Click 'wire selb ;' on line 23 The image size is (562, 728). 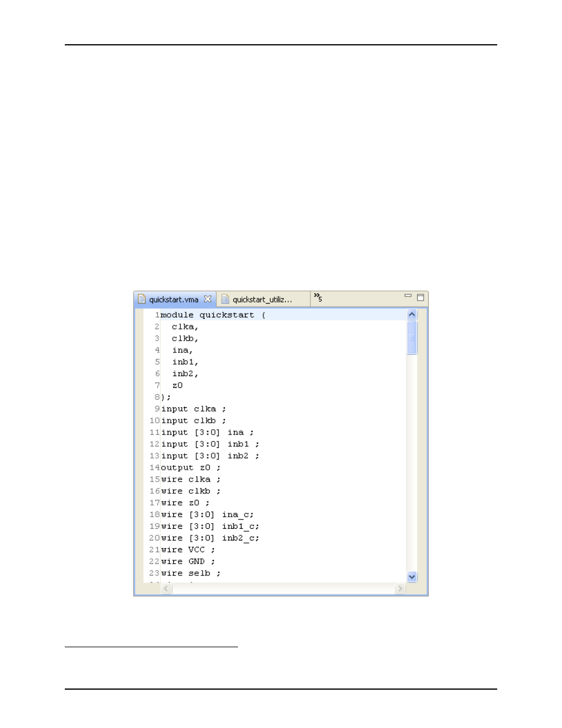click(x=191, y=574)
